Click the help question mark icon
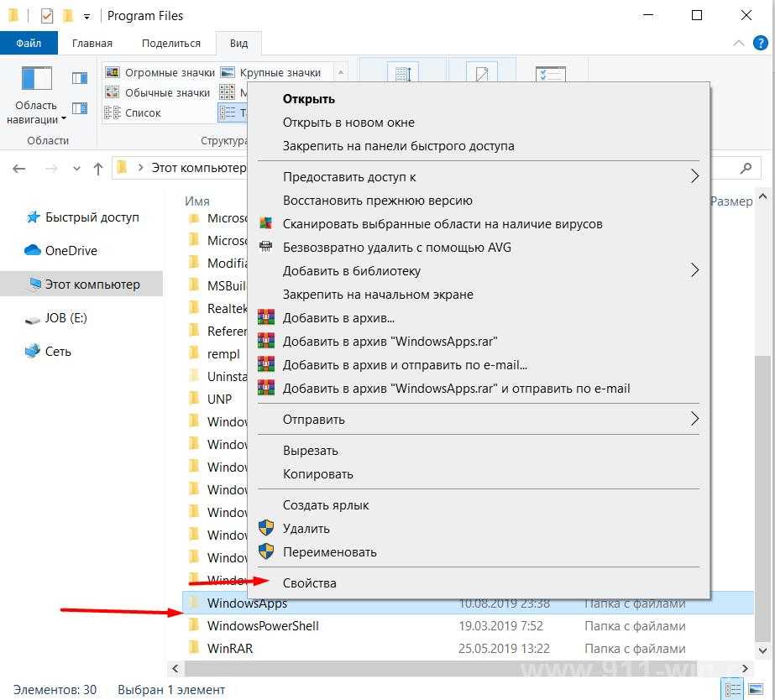 (x=759, y=43)
